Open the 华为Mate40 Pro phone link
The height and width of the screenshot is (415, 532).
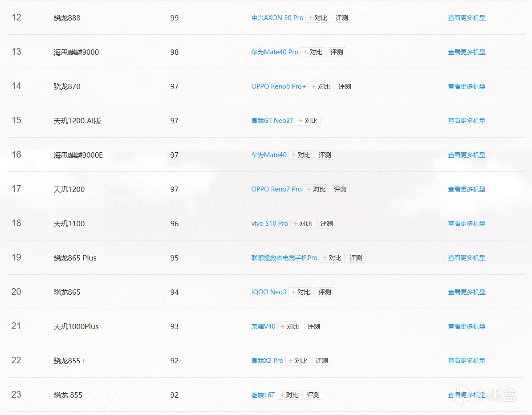pyautogui.click(x=275, y=52)
